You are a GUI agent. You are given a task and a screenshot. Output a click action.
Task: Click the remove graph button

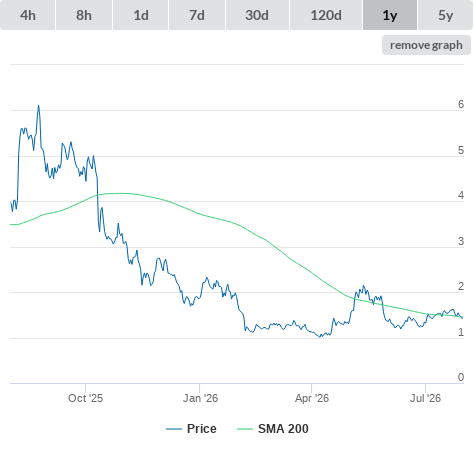pos(426,45)
